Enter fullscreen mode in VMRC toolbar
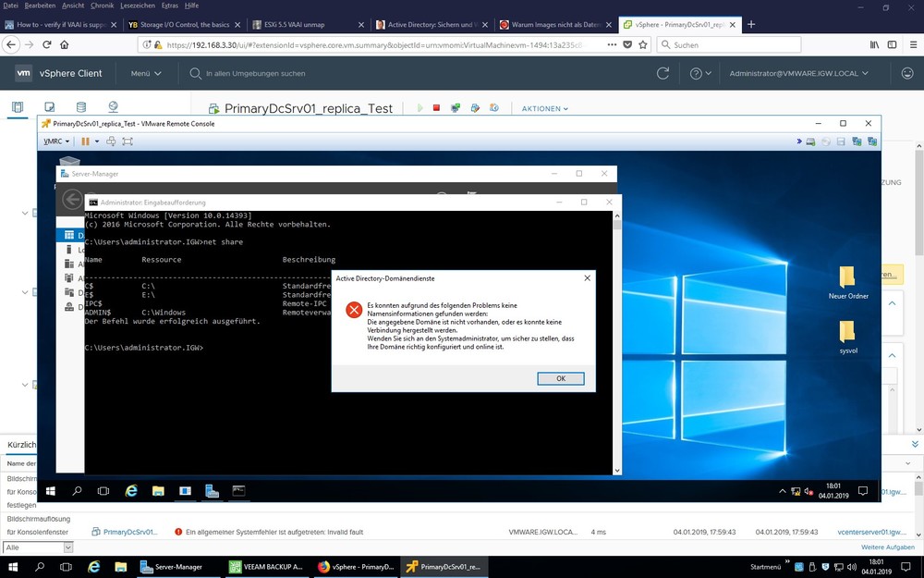The width and height of the screenshot is (924, 578). (x=128, y=141)
